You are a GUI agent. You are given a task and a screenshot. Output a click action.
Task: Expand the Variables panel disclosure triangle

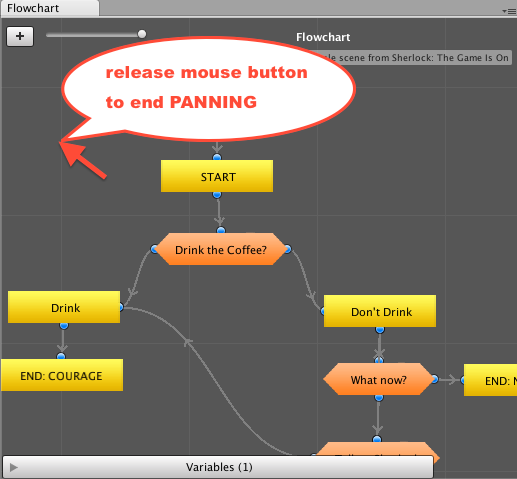coord(14,467)
